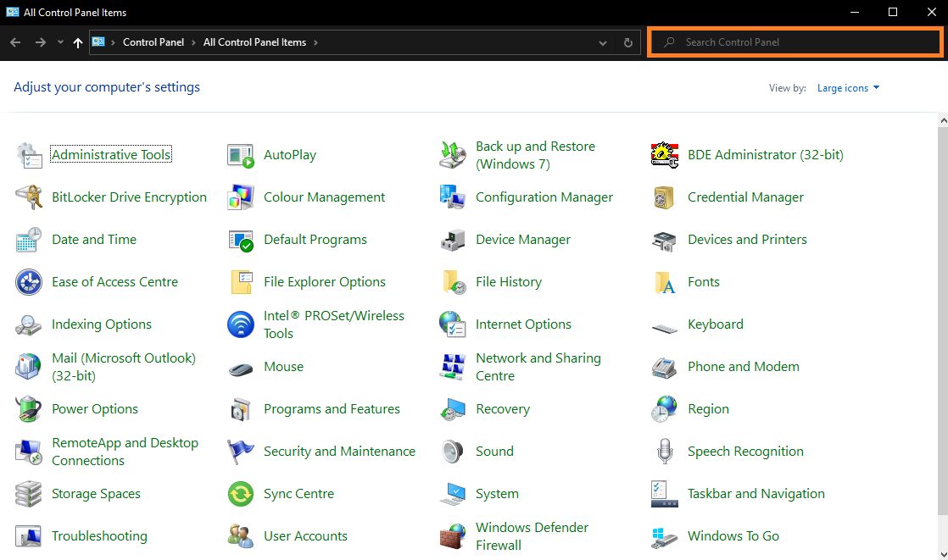Open the Storage Spaces link
948x560 pixels.
tap(96, 494)
